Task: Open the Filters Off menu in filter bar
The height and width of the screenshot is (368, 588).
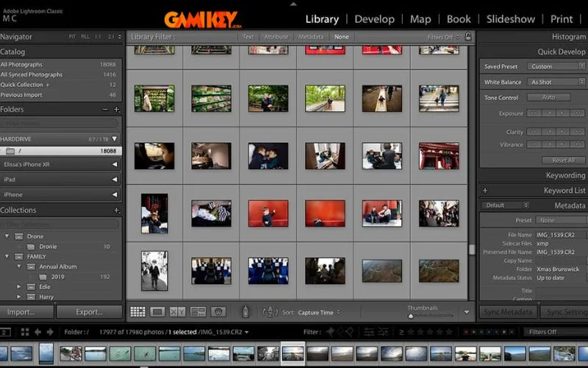Action: (x=443, y=38)
